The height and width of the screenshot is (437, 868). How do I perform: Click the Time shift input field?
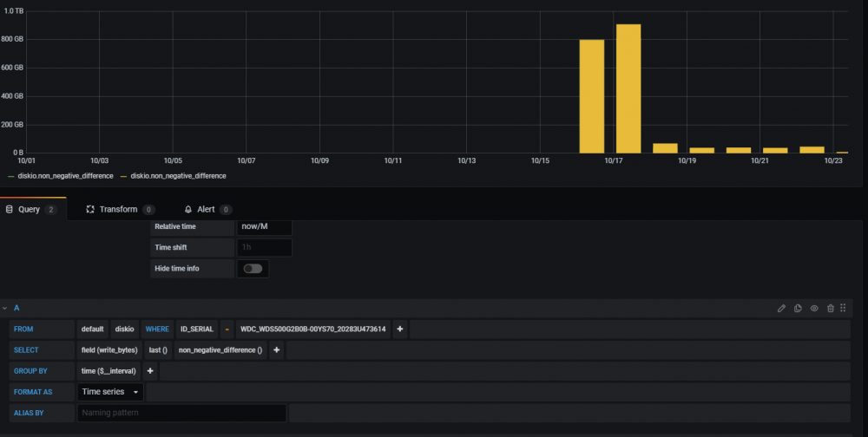(x=264, y=247)
